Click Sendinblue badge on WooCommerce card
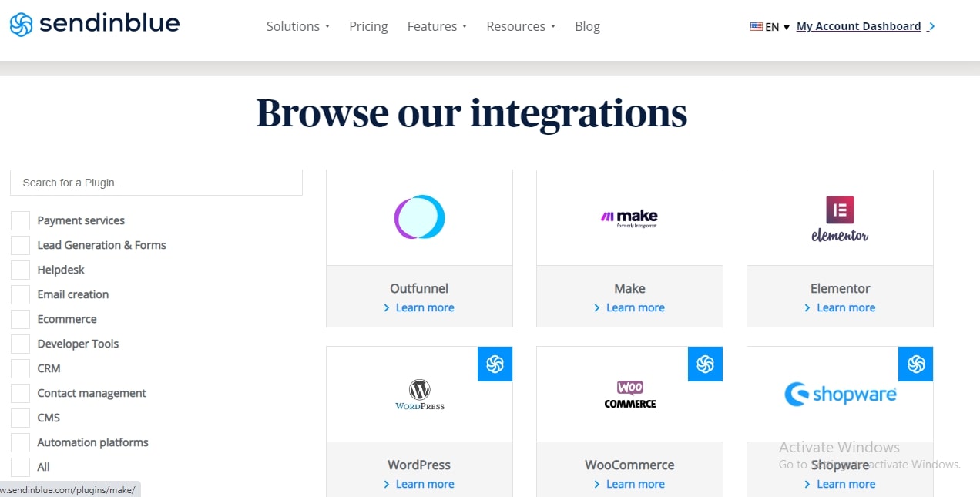Screen dimensions: 980x497 705,364
